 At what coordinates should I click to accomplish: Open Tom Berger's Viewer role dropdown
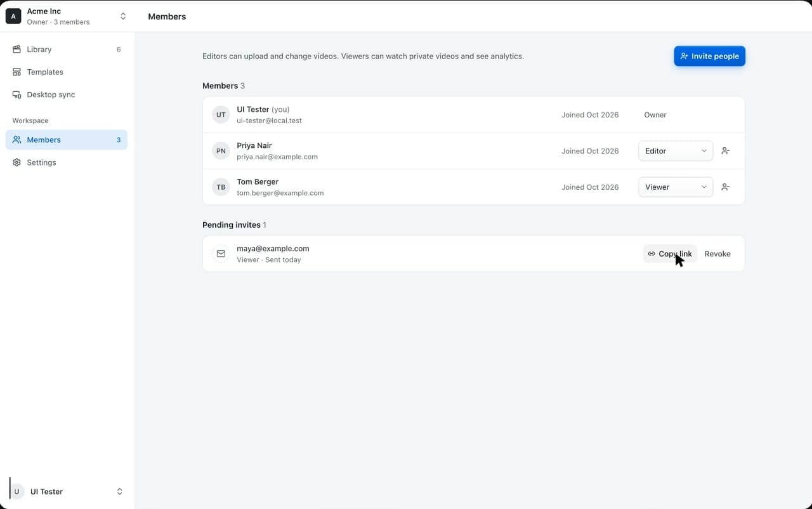[x=676, y=187]
